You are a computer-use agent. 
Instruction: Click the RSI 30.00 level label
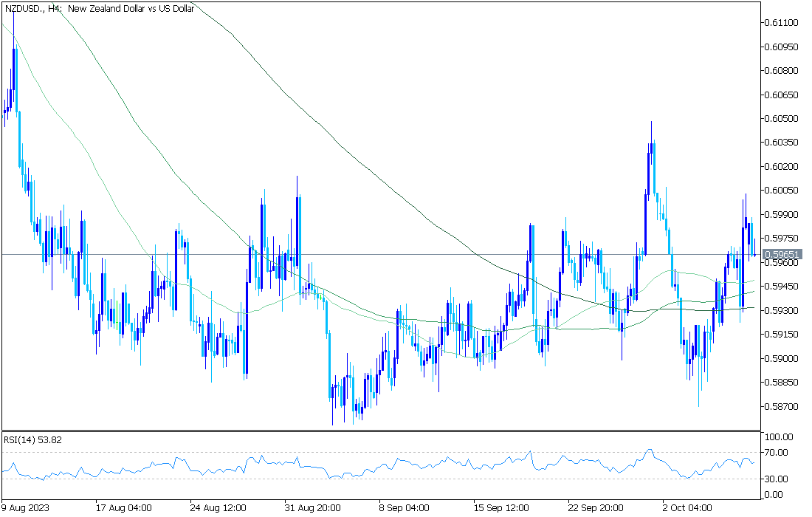click(777, 479)
